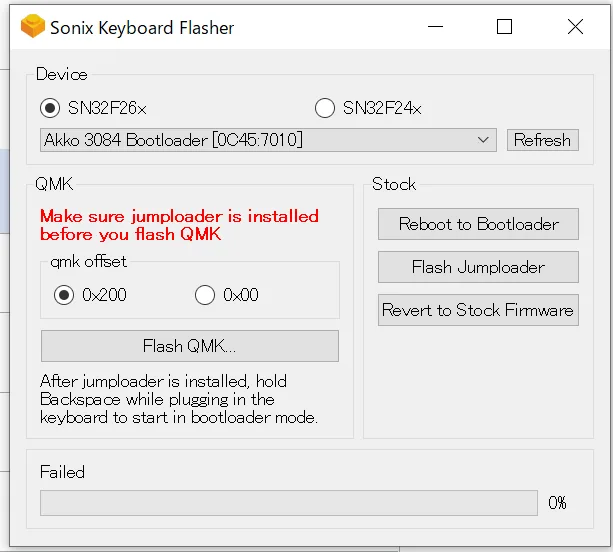Click the Flash QMK... button
This screenshot has height=552, width=613.
190,346
